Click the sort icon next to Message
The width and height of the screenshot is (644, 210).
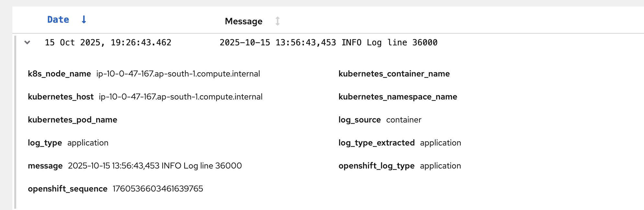pos(277,21)
